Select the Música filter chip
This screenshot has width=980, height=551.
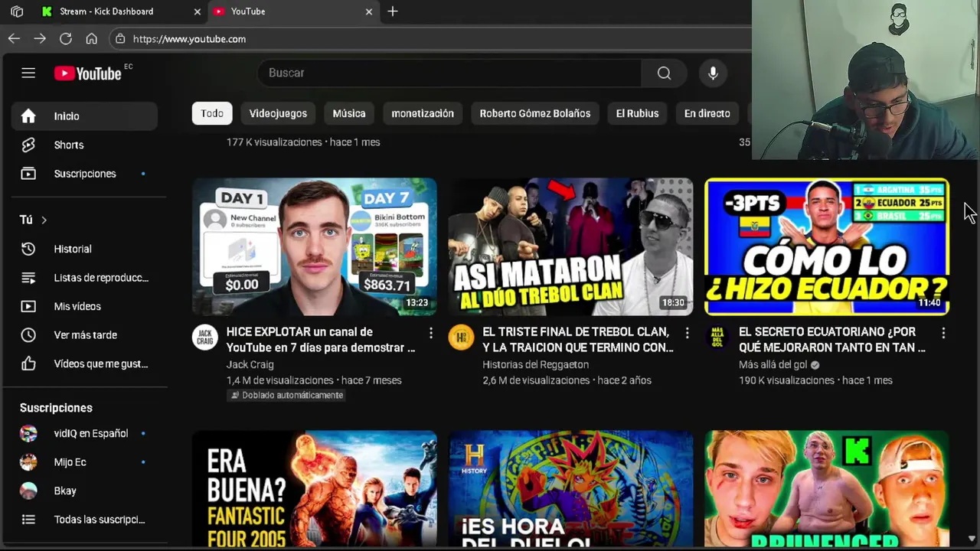349,113
